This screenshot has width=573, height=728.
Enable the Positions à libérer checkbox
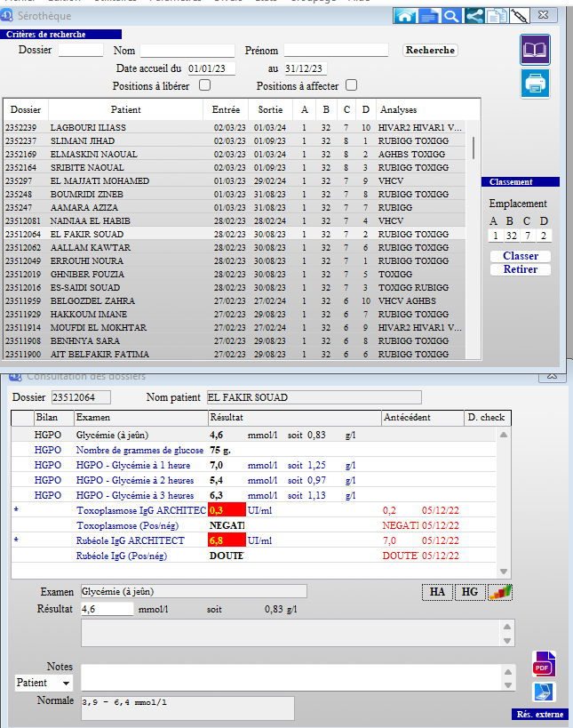(x=205, y=85)
